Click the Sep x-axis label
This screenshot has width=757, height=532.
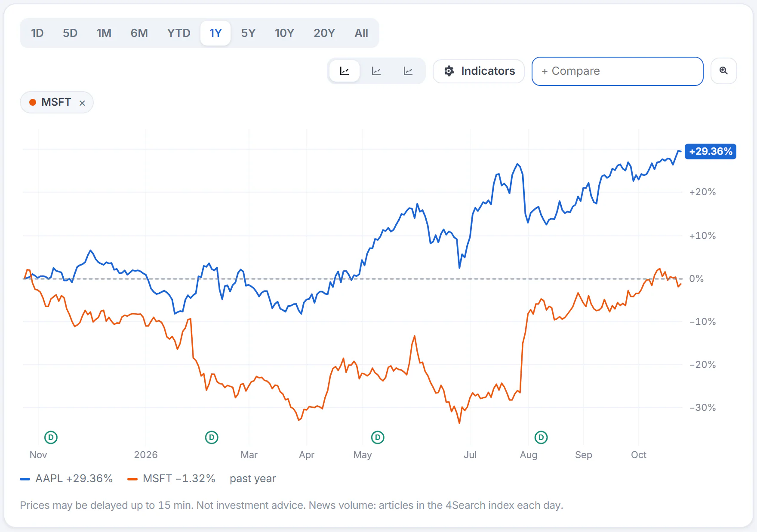click(x=584, y=455)
